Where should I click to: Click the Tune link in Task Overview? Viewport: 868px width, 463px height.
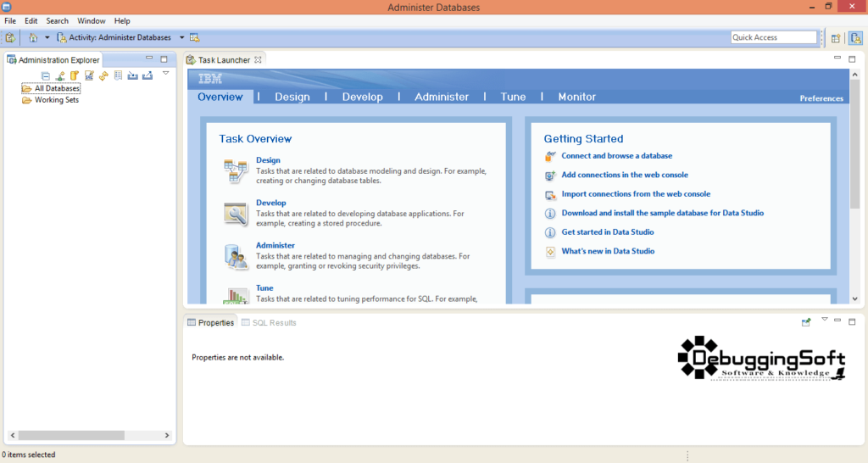pos(264,288)
